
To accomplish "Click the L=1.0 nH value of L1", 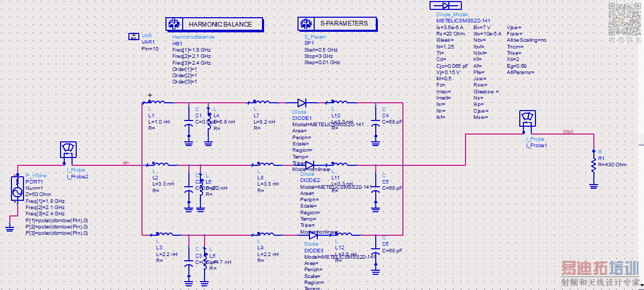I will [x=159, y=122].
